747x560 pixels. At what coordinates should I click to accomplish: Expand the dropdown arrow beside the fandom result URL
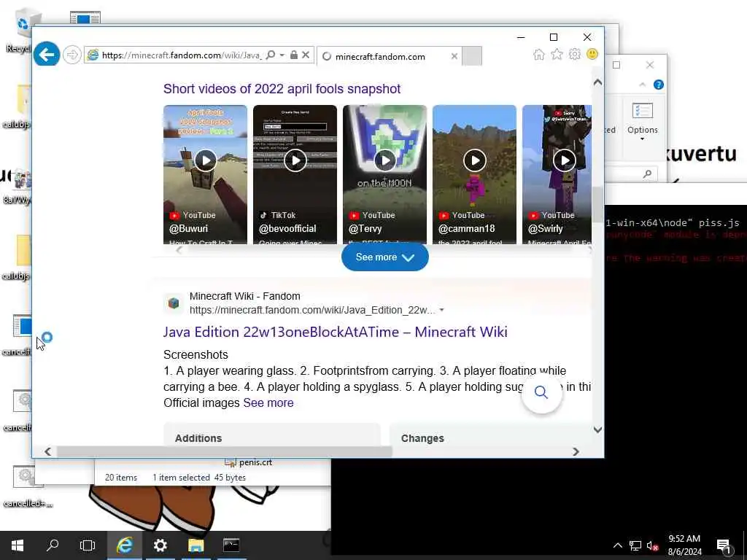point(441,310)
